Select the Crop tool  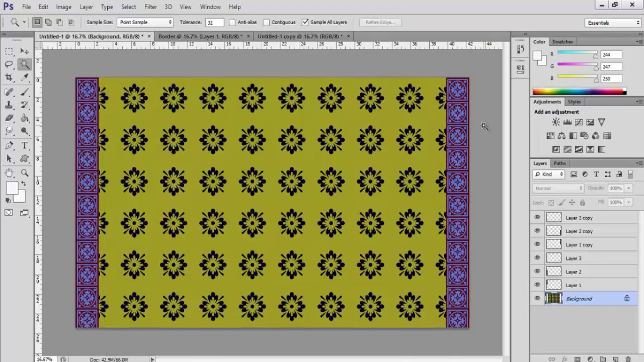pos(9,77)
